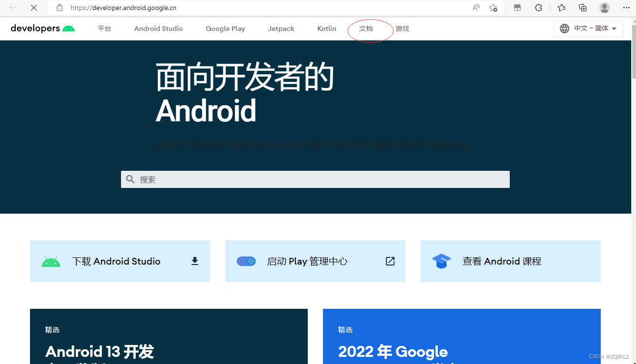The height and width of the screenshot is (364, 636).
Task: Click the 查看 Android 课程 button
Action: 501,261
